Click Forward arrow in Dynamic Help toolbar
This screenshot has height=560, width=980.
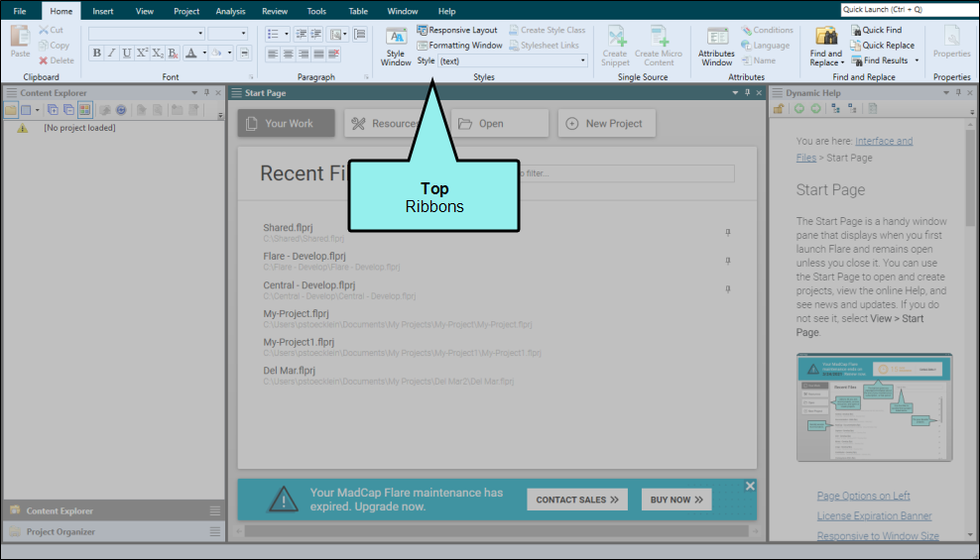[x=815, y=109]
